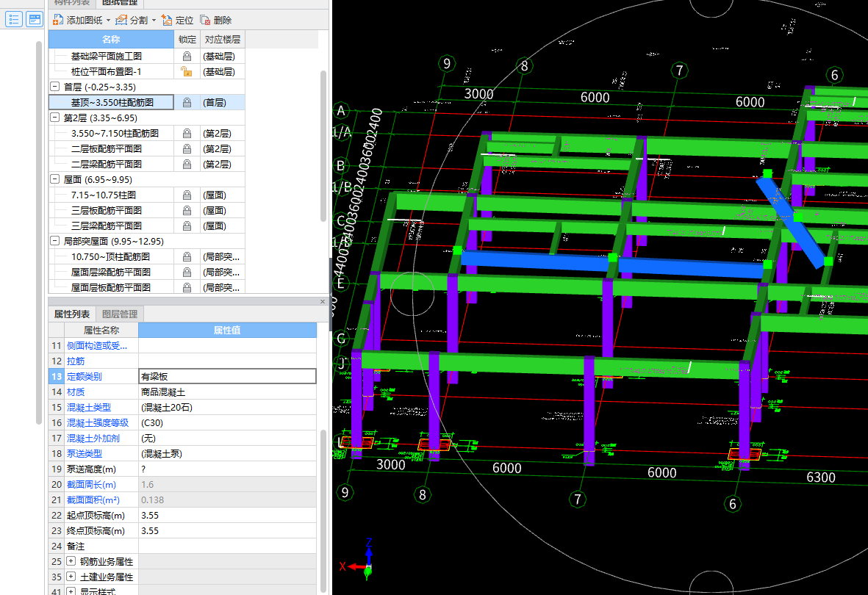Switch to the 属性列表 tab
The width and height of the screenshot is (868, 595).
(x=72, y=314)
